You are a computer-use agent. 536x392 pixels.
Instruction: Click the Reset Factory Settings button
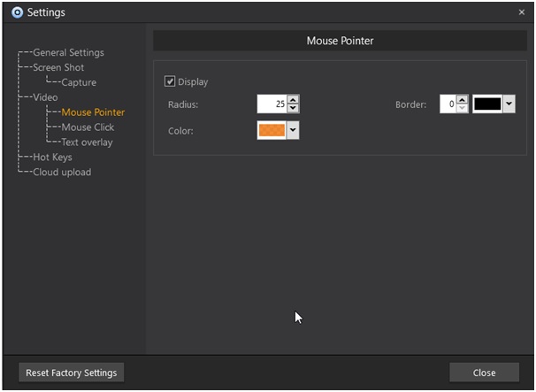point(72,373)
